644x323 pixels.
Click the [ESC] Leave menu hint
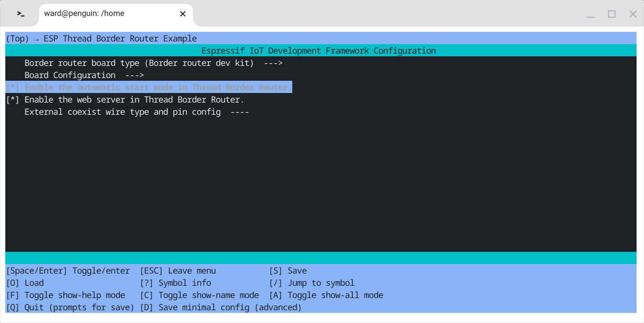pyautogui.click(x=178, y=270)
